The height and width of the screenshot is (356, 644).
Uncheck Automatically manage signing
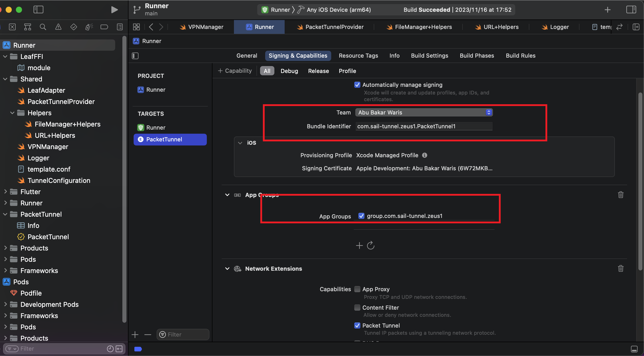coord(357,85)
